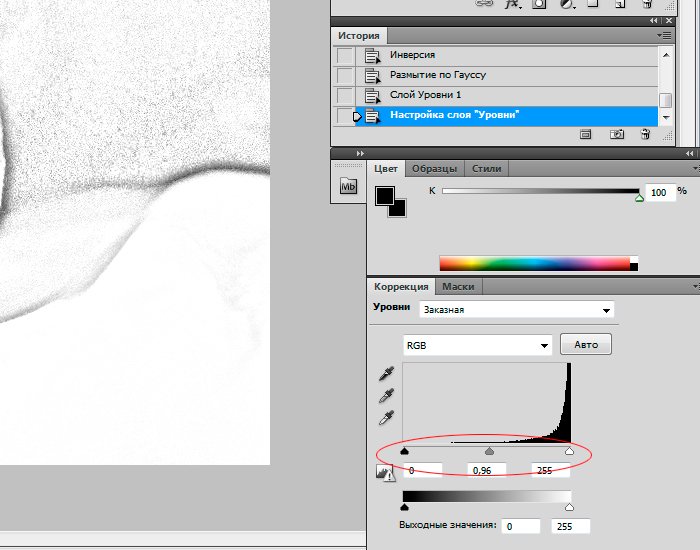Select the black point eyedropper tool
This screenshot has width=700, height=550.
tap(386, 374)
